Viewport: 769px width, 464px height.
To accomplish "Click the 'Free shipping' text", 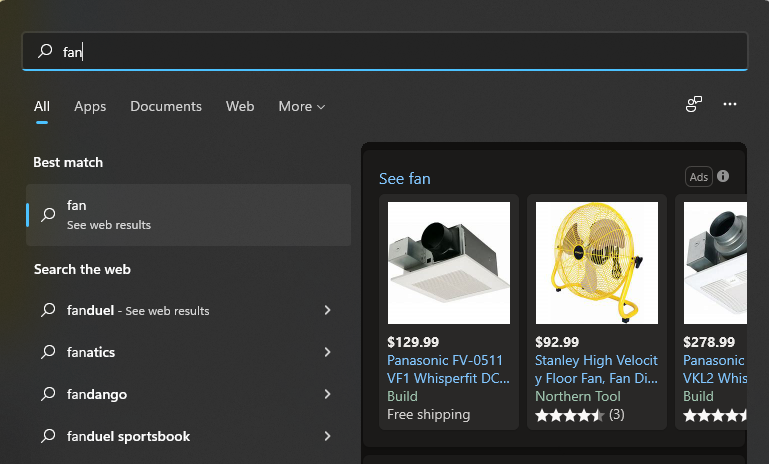I will tap(428, 415).
